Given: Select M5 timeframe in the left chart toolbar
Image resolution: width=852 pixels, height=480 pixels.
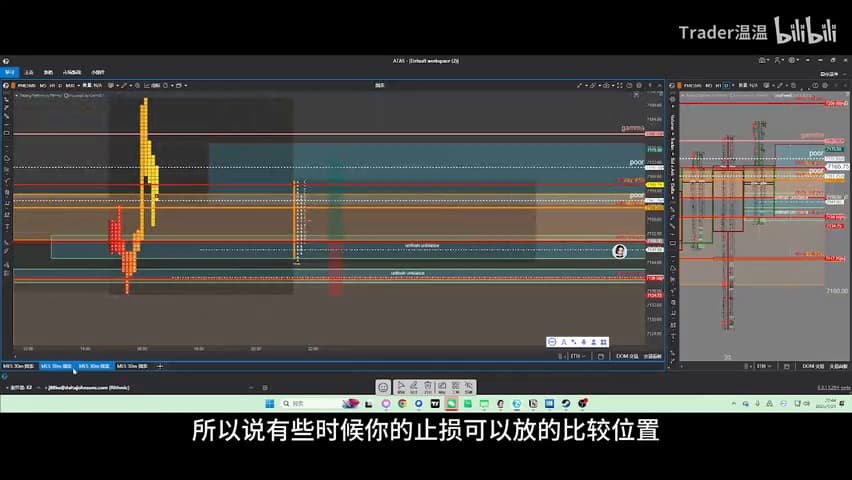Looking at the screenshot, I should point(43,85).
